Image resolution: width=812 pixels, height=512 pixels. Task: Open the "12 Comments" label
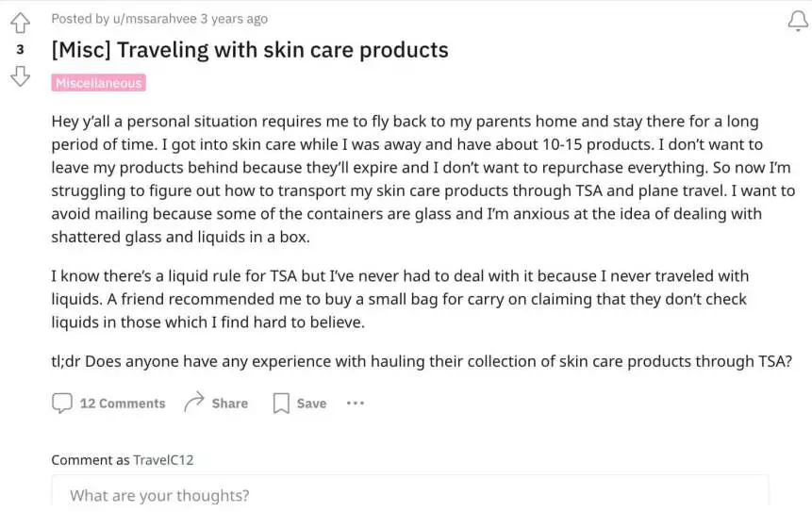click(122, 404)
